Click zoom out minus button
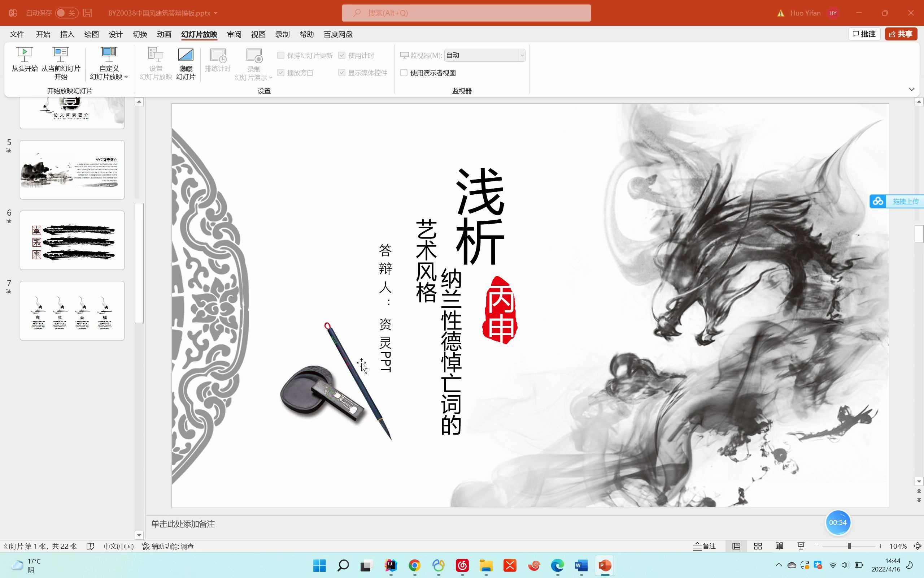The width and height of the screenshot is (924, 578). click(817, 546)
